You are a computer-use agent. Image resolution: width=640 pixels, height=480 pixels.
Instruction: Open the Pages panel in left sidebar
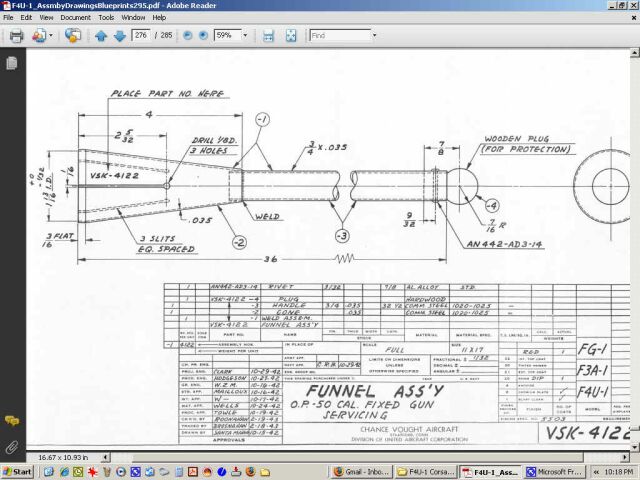[x=11, y=62]
